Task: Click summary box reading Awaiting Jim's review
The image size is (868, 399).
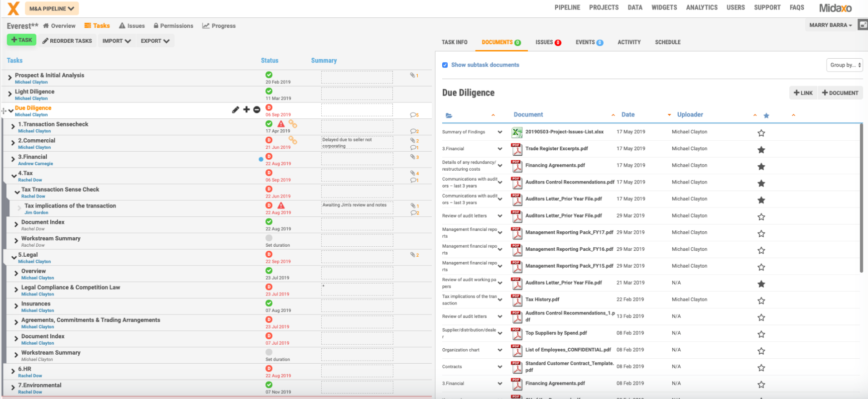Action: (357, 208)
